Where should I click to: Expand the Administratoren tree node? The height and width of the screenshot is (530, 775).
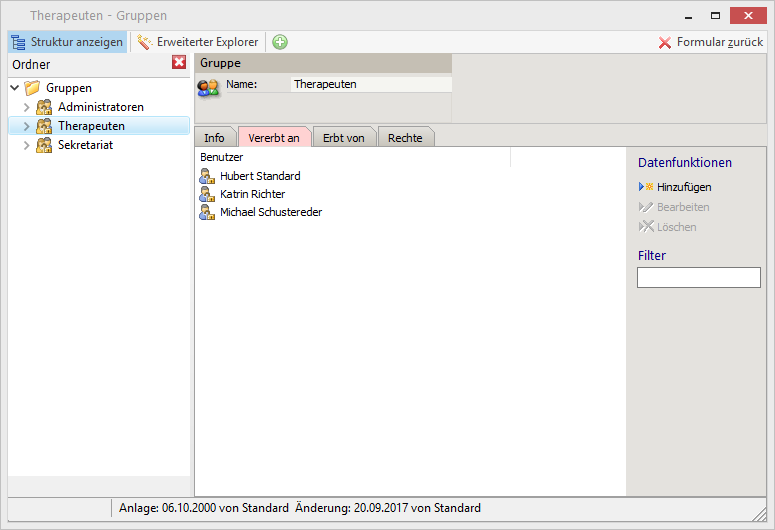[x=27, y=107]
